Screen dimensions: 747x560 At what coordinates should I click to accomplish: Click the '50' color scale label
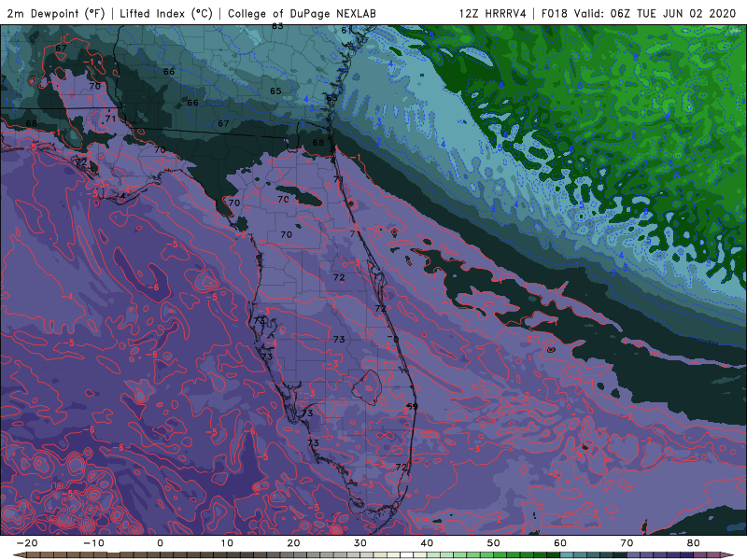[494, 543]
